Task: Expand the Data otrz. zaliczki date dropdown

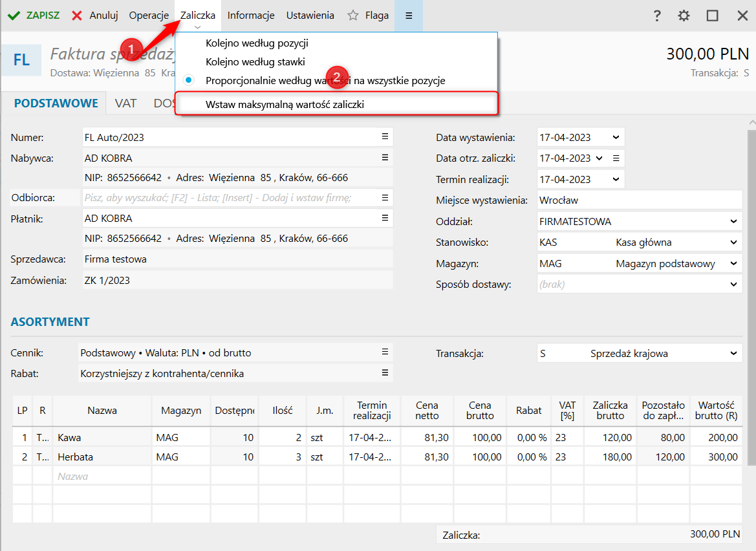Action: point(599,158)
